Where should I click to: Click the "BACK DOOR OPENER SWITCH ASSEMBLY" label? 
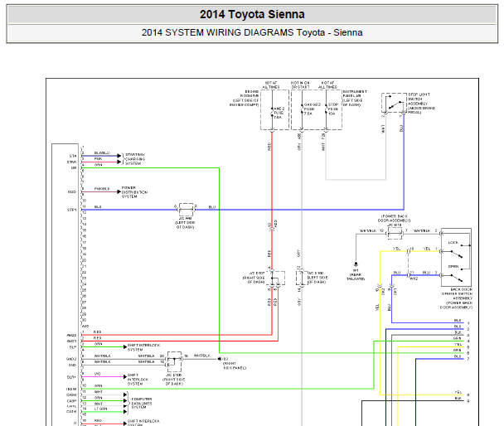click(457, 294)
